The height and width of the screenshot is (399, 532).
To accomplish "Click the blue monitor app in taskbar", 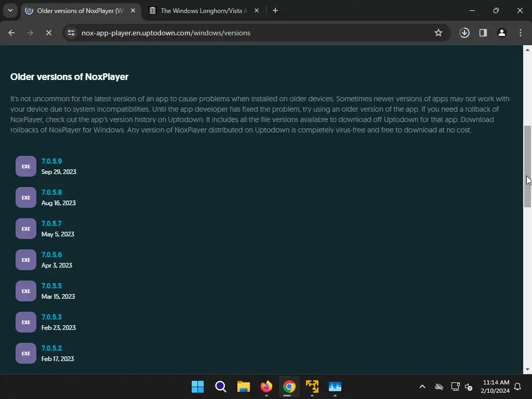I will [x=335, y=387].
